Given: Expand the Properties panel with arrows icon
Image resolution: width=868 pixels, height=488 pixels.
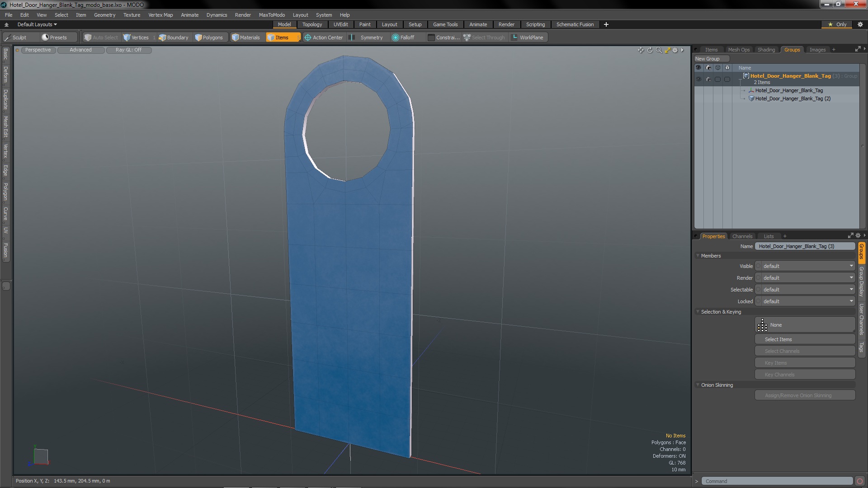Looking at the screenshot, I should (x=850, y=235).
